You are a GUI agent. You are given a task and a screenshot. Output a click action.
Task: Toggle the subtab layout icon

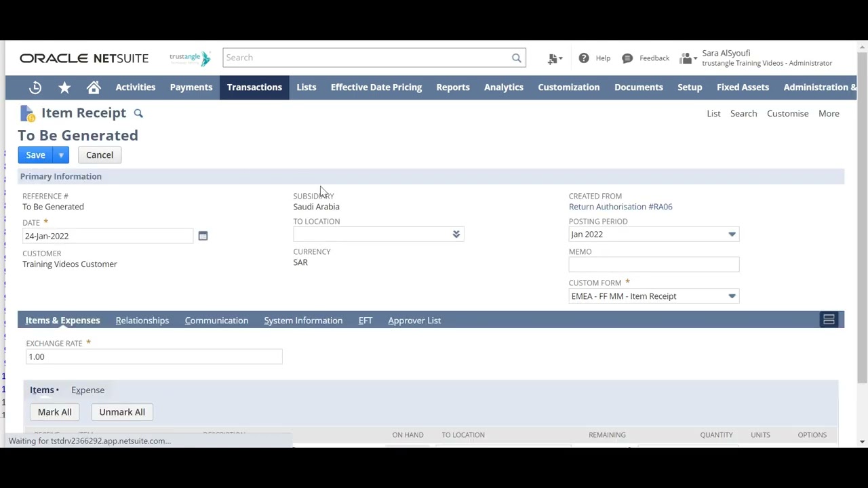[829, 320]
